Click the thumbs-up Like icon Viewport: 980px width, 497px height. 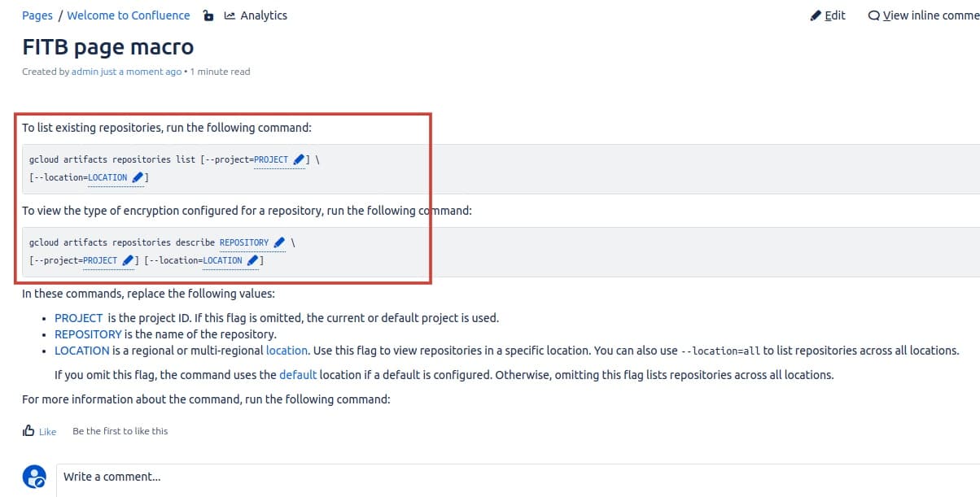coord(28,431)
